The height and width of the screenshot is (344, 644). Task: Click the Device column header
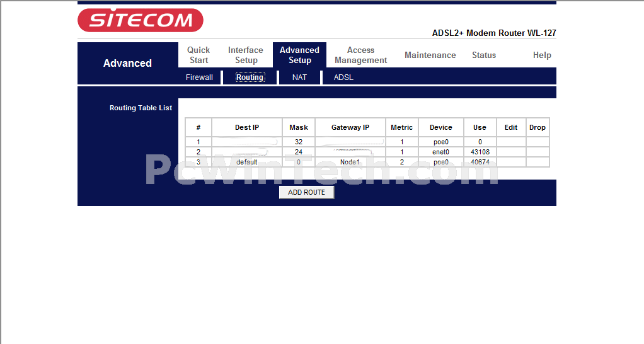[x=440, y=127]
